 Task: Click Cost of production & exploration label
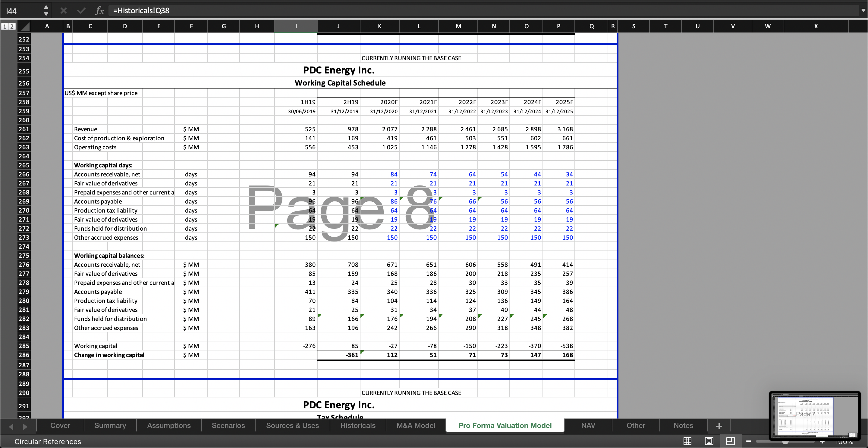pyautogui.click(x=119, y=138)
